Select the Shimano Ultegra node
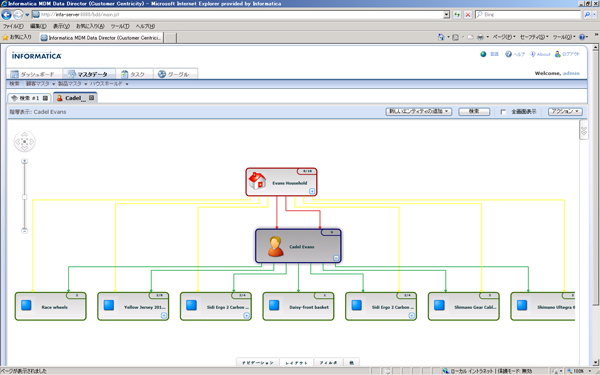 click(x=543, y=307)
